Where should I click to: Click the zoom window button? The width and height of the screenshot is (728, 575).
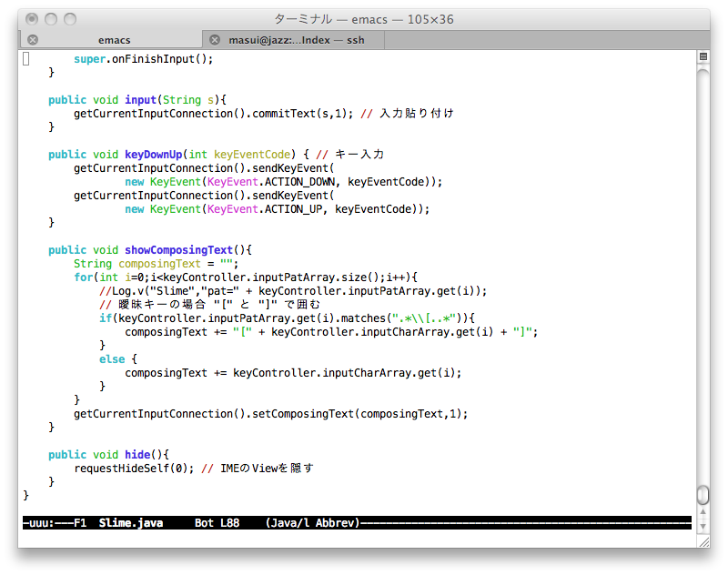[70, 19]
